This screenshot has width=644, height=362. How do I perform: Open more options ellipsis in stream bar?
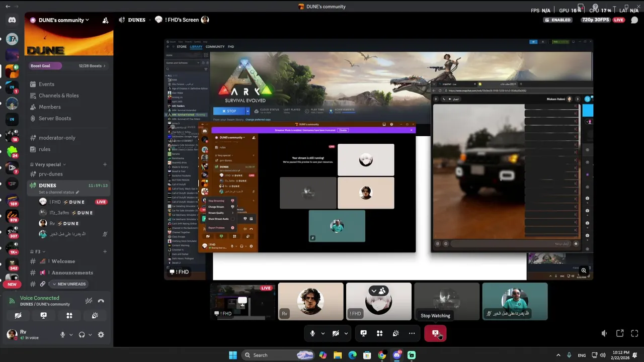(412, 333)
